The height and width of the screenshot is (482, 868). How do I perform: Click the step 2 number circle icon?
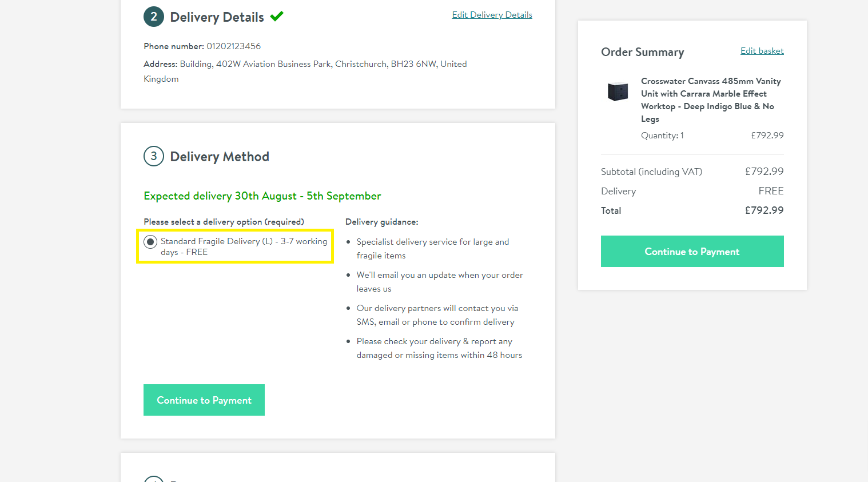(x=153, y=17)
